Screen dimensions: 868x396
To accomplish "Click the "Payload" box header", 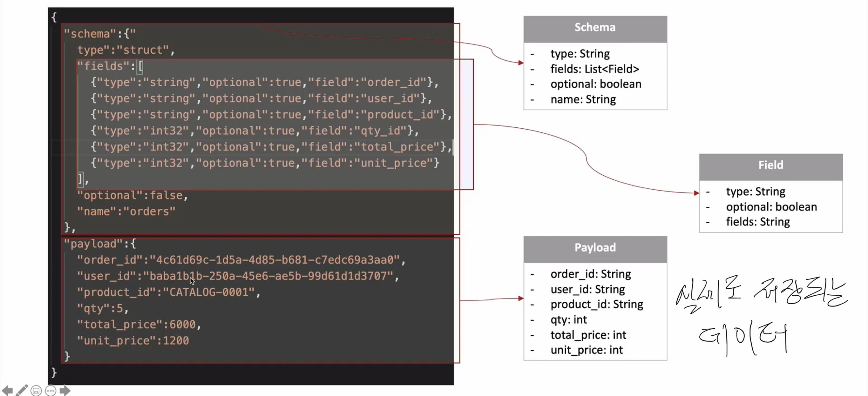I will (x=595, y=249).
